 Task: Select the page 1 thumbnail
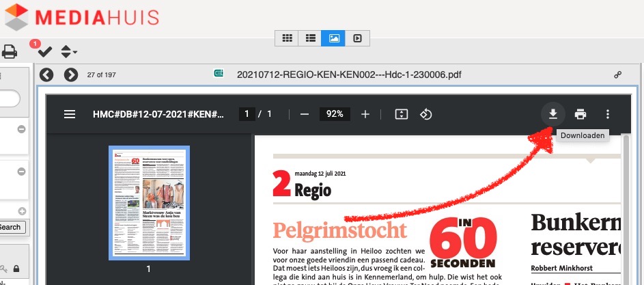(x=149, y=202)
